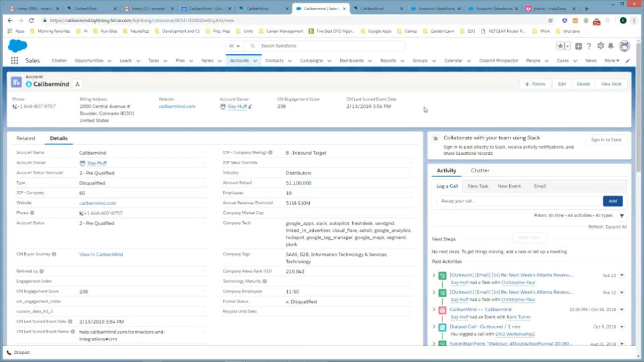Click the Recap your call field
The width and height of the screenshot is (644, 362).
point(518,200)
